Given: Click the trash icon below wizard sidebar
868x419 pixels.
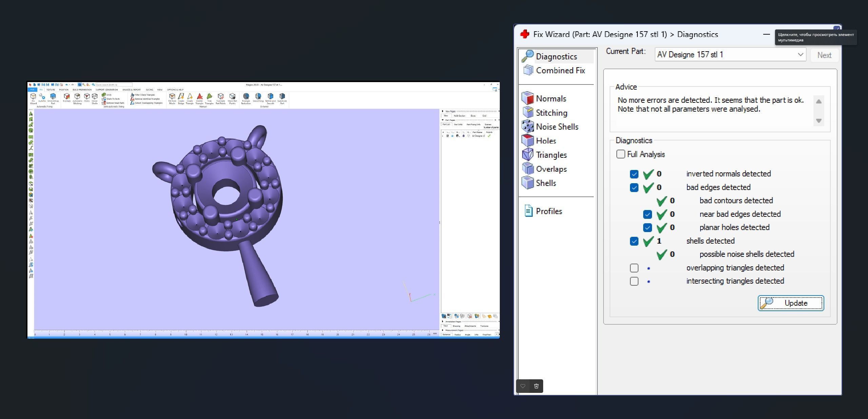Looking at the screenshot, I should pyautogui.click(x=536, y=386).
